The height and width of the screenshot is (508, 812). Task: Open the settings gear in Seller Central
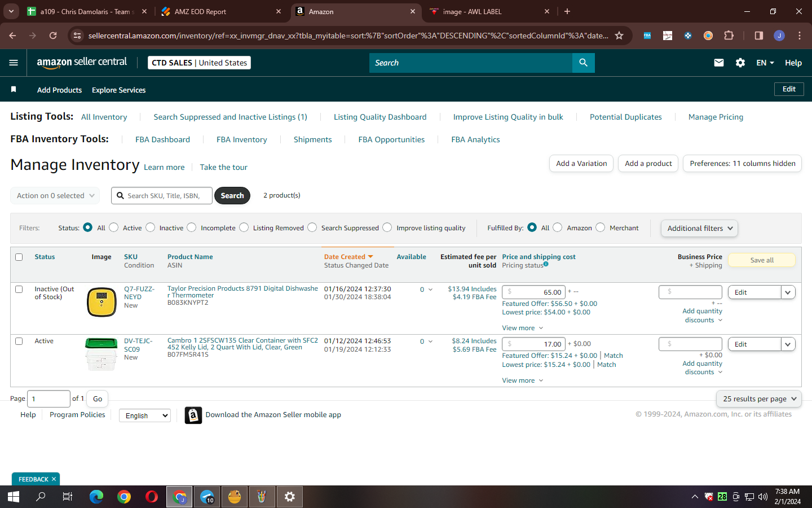coord(740,63)
